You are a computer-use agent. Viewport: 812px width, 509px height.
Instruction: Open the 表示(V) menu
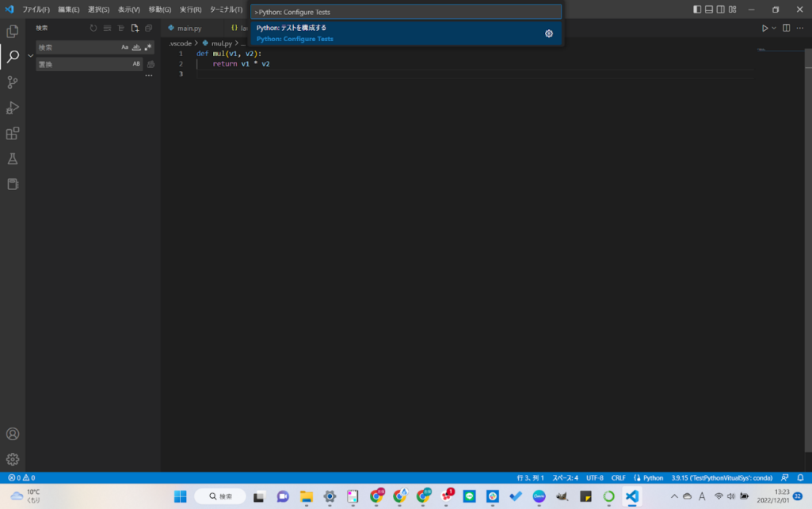pyautogui.click(x=129, y=9)
